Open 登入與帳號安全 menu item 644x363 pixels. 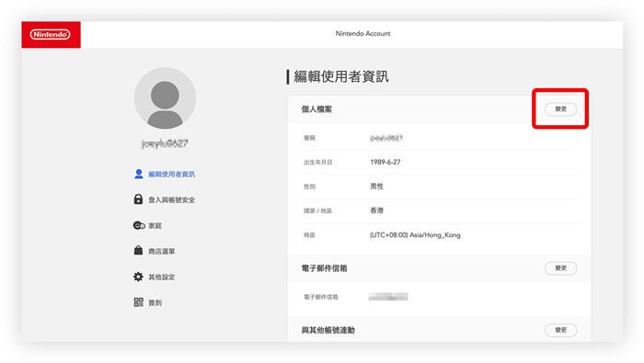point(172,199)
